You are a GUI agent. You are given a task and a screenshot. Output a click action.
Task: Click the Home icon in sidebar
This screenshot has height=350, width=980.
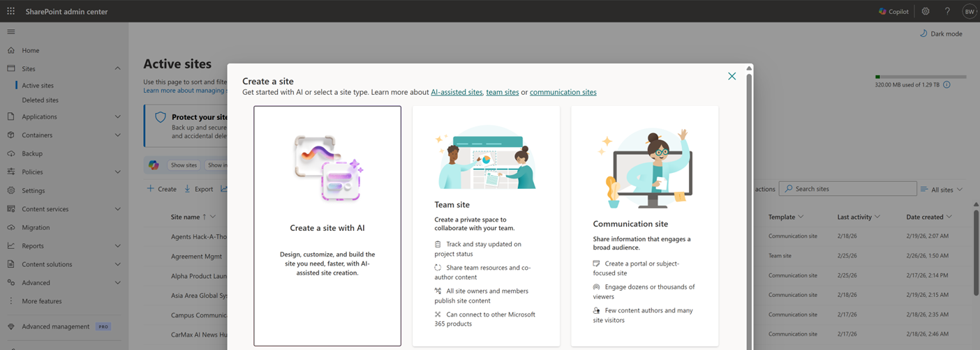click(x=10, y=50)
